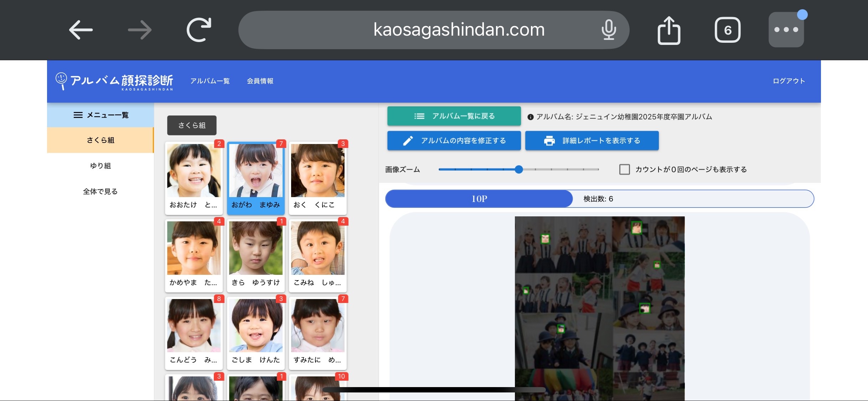Tap the microphone icon in the address bar
This screenshot has height=401, width=868.
coord(609,30)
